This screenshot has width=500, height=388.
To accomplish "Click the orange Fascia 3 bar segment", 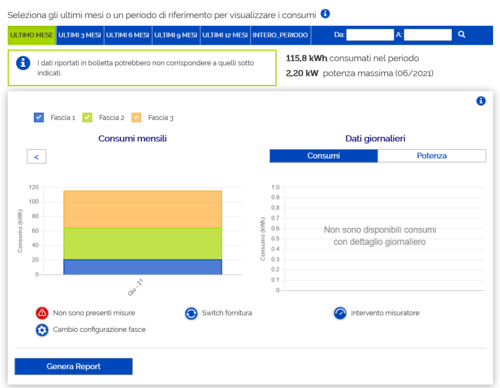I will 143,209.
